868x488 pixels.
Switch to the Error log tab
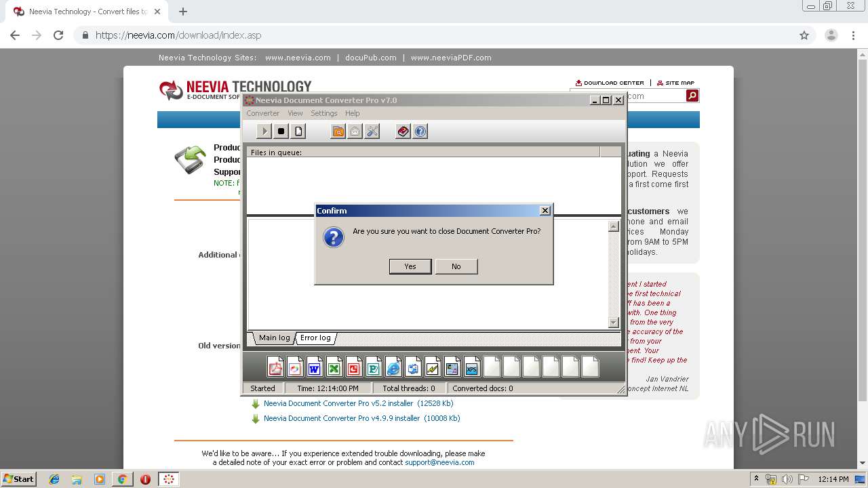coord(315,338)
